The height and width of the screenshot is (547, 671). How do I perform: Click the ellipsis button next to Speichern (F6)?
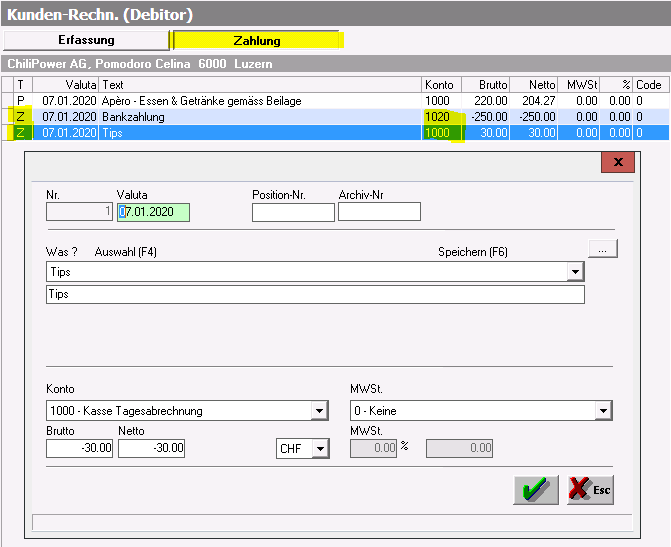coord(603,249)
